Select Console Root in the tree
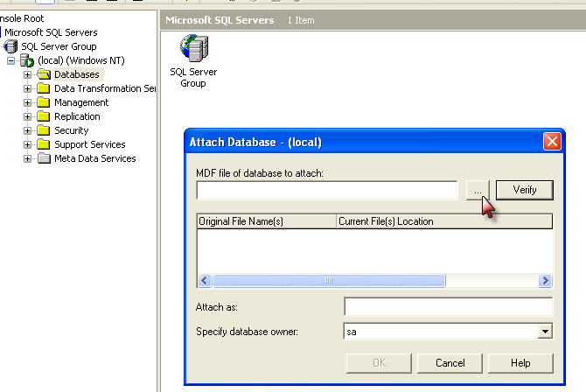The width and height of the screenshot is (586, 392). [x=22, y=18]
